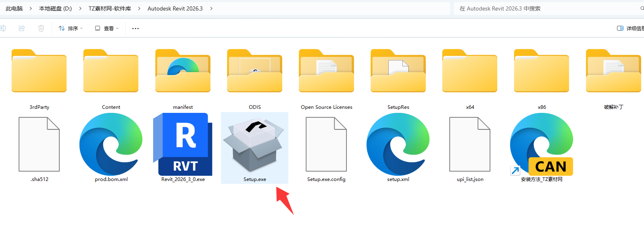Click the x86 folder label
Image resolution: width=644 pixels, height=235 pixels.
point(542,107)
